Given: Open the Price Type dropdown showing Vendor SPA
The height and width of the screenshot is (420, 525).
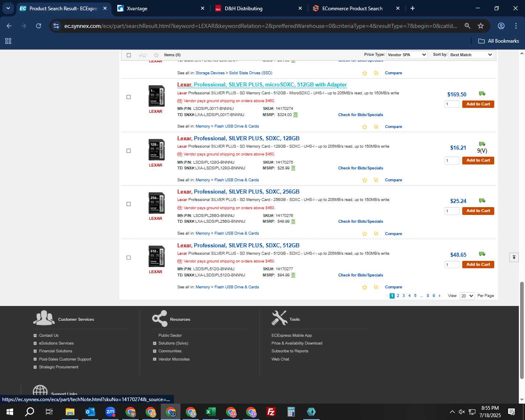Looking at the screenshot, I should point(407,55).
